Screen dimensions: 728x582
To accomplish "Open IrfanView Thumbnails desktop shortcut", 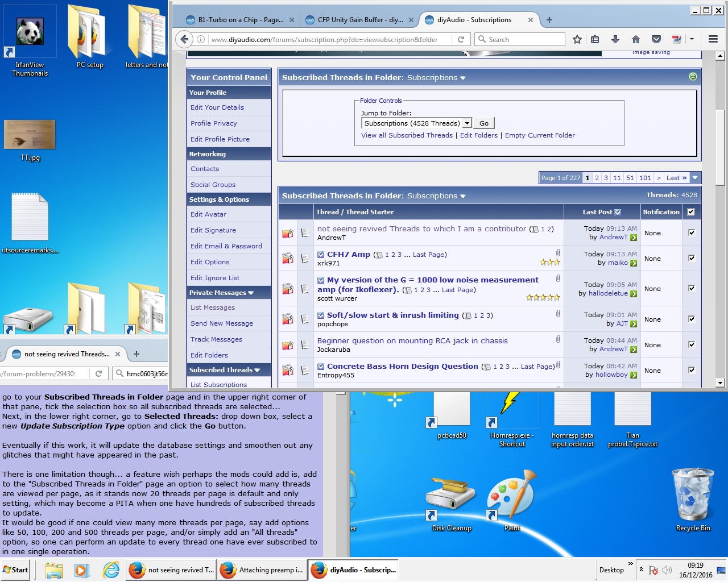I will pos(30,41).
